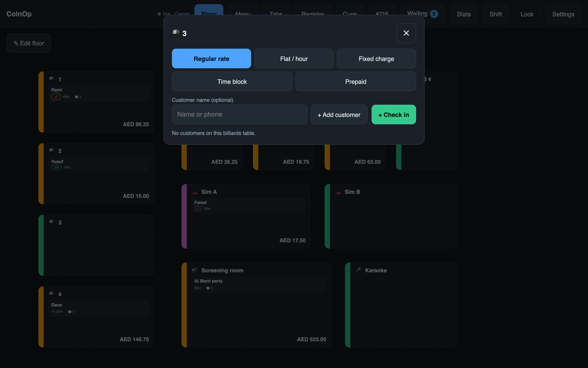Viewport: 588px width, 368px height.
Task: Open the Waiting tab
Action: pyautogui.click(x=422, y=14)
